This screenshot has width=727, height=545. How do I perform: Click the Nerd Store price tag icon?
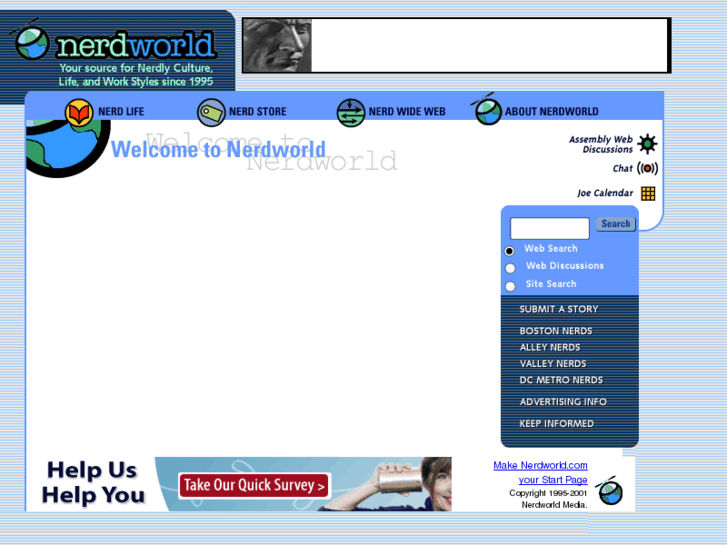[x=211, y=112]
